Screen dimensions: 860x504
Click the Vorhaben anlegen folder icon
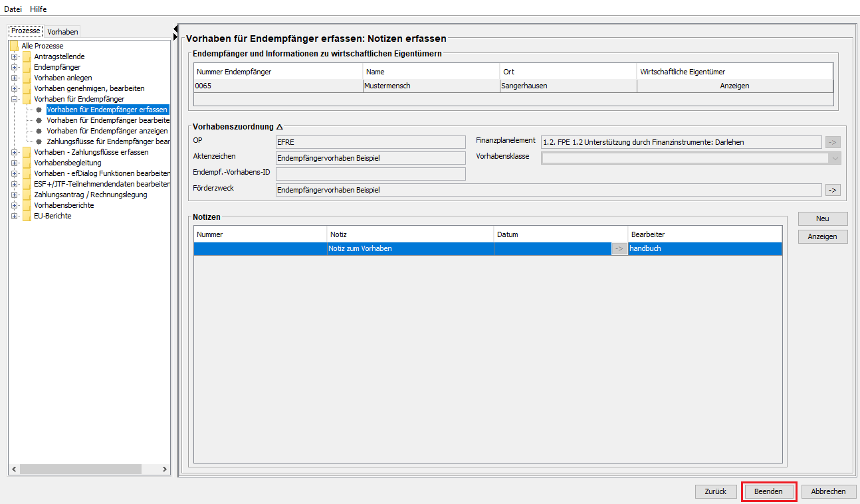click(27, 78)
